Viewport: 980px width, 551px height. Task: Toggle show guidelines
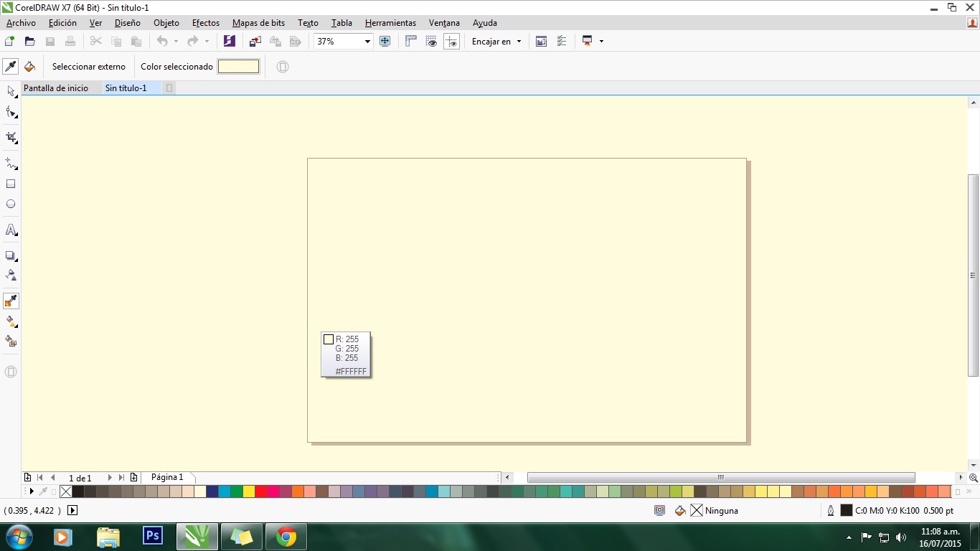click(451, 42)
